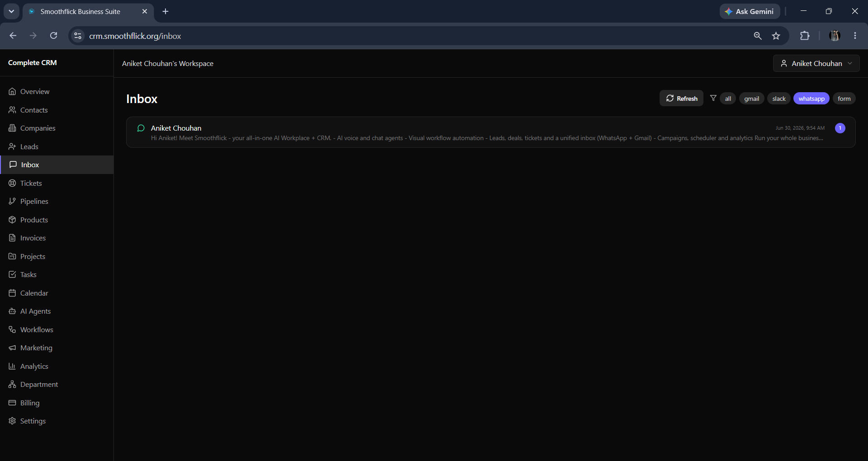868x461 pixels.
Task: Click the Leads label in the sidebar
Action: (29, 146)
